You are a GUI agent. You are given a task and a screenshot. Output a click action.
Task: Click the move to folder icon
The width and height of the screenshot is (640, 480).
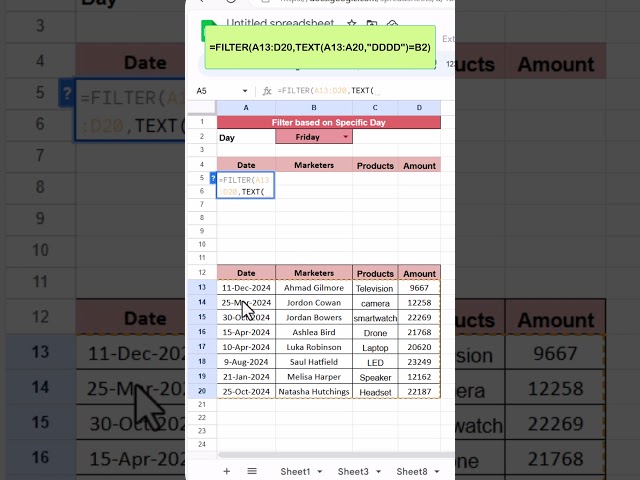372,24
